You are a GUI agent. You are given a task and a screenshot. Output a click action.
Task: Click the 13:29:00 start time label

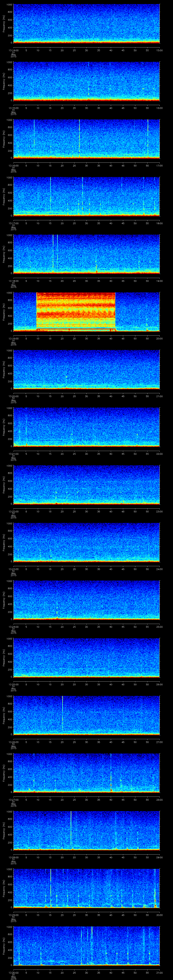[x=13, y=915]
